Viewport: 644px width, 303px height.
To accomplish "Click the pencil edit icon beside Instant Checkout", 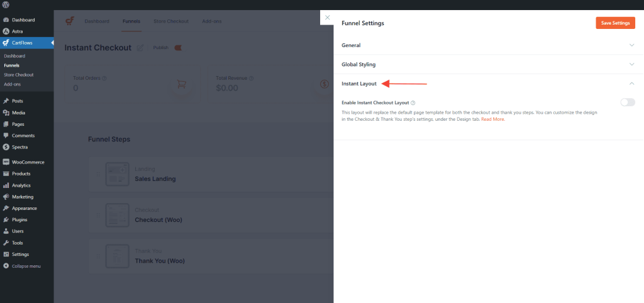I will pos(140,48).
